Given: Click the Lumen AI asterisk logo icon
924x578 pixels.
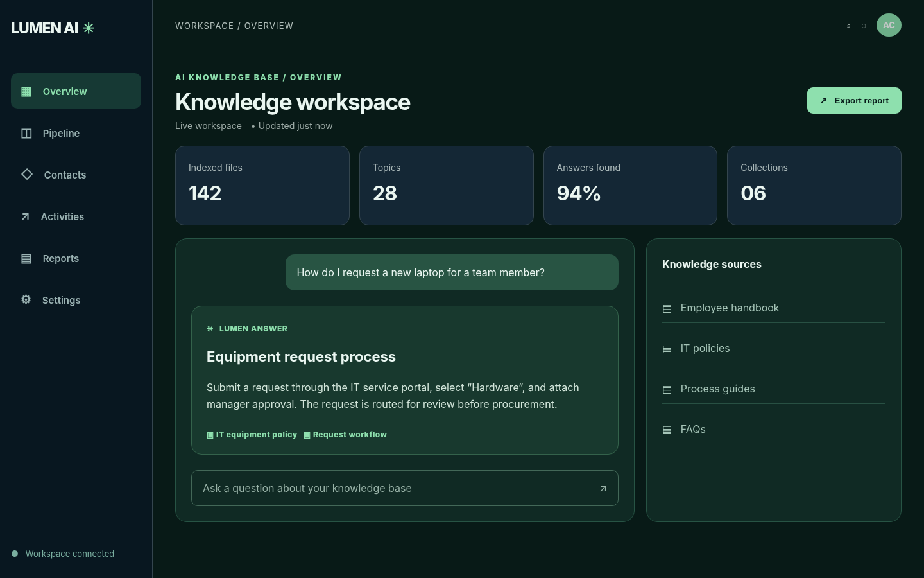Looking at the screenshot, I should click(x=89, y=28).
